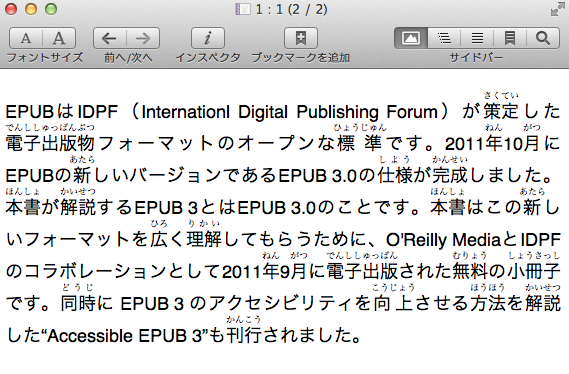Go to the next page with the right arrow
This screenshot has width=569, height=374.
pyautogui.click(x=143, y=38)
